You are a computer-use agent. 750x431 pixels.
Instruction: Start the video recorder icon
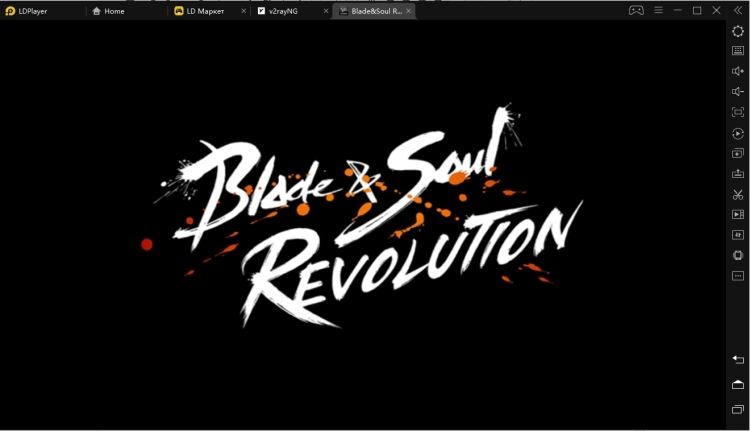pos(738,214)
